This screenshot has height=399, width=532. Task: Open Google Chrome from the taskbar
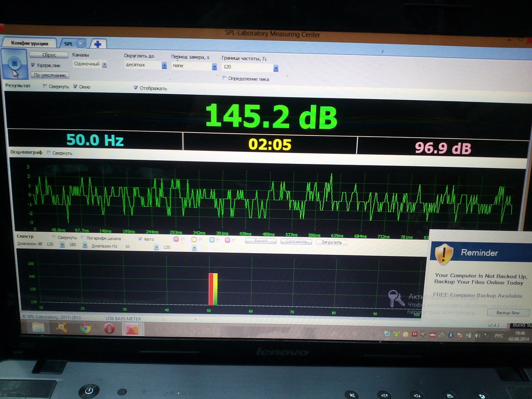coord(86,328)
